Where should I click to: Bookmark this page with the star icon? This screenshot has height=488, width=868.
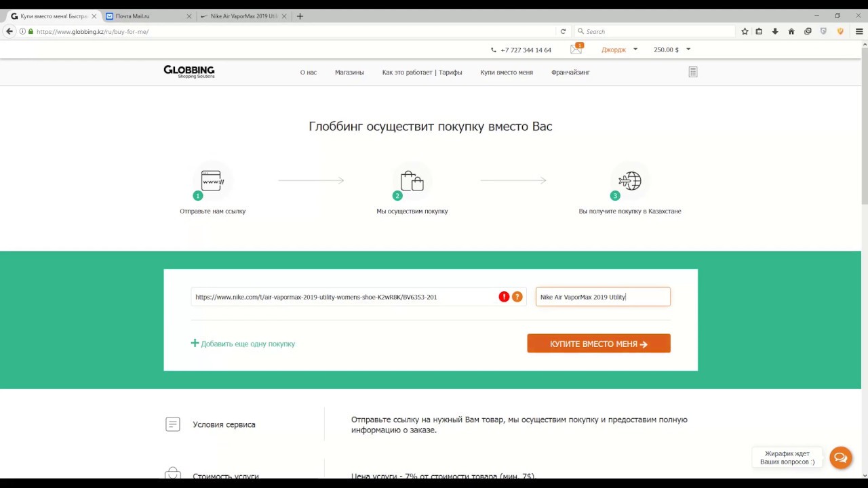[745, 31]
